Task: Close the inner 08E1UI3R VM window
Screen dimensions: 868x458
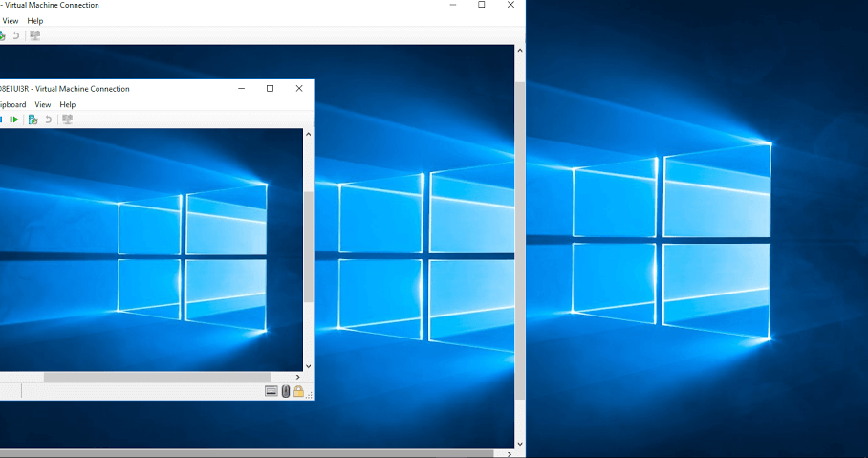Action: tap(299, 89)
